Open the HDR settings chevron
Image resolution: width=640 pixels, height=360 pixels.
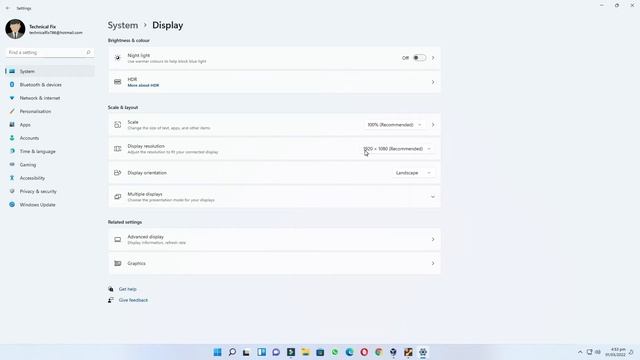click(x=433, y=82)
